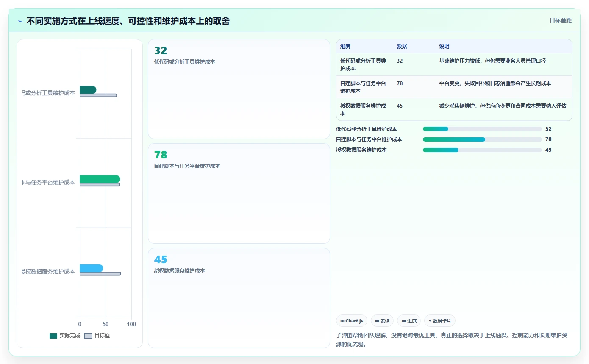Click the progress value 32 at right
This screenshot has width=589, height=364.
pyautogui.click(x=548, y=129)
